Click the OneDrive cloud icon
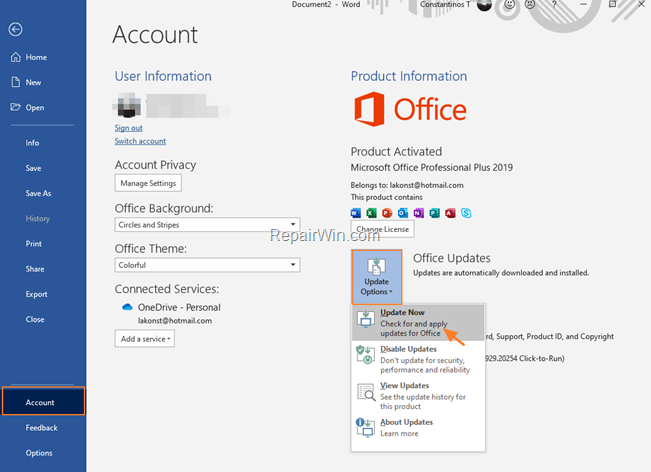 (127, 307)
